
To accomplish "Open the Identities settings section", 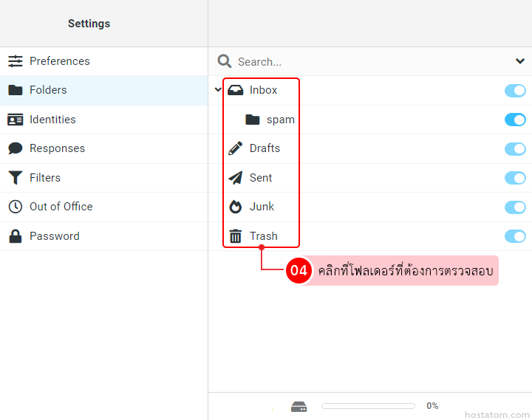I will pos(52,120).
